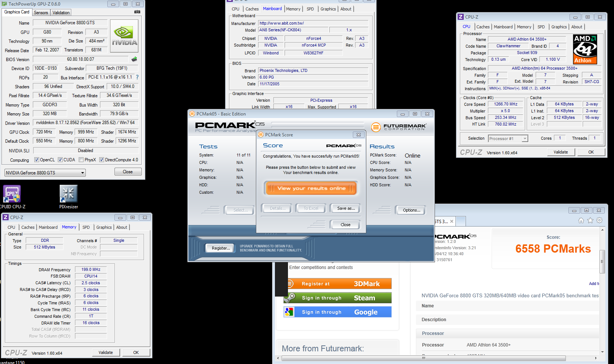Click the NVIDIA logo in GPU-Z
This screenshot has height=364, width=614.
[124, 36]
